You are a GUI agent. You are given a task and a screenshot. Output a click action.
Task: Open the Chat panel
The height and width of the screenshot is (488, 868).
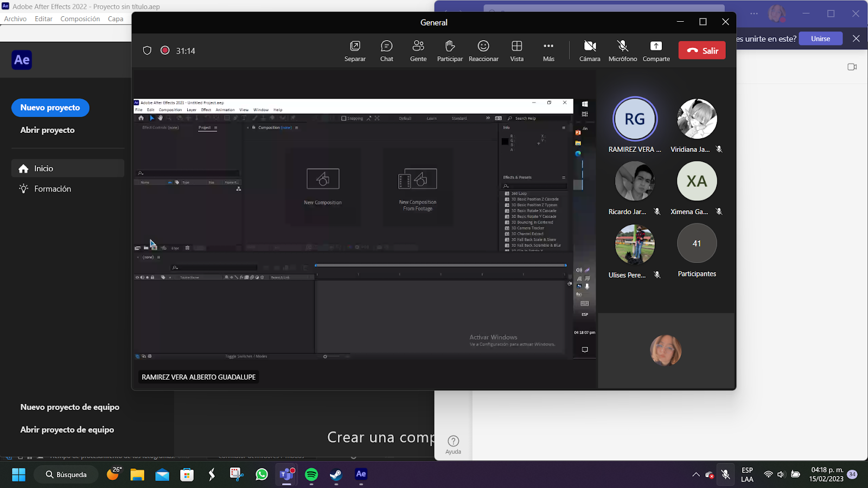[x=387, y=51]
